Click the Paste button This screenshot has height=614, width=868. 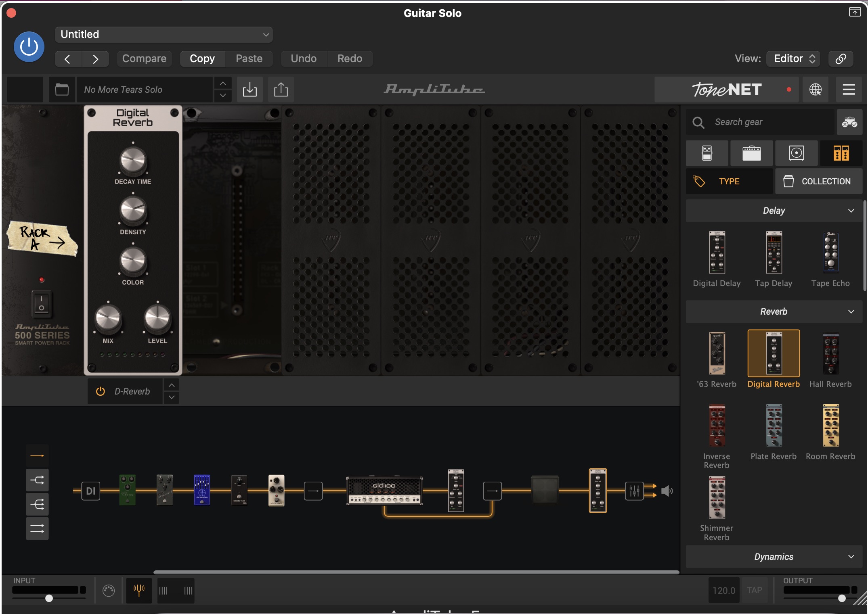coord(249,58)
